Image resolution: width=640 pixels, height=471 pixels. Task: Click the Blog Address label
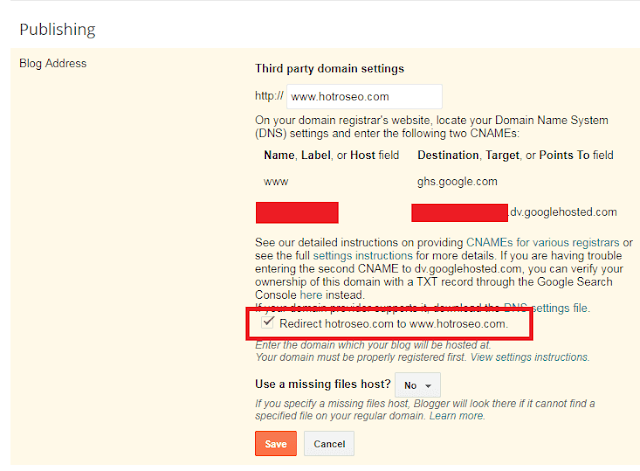pyautogui.click(x=53, y=64)
